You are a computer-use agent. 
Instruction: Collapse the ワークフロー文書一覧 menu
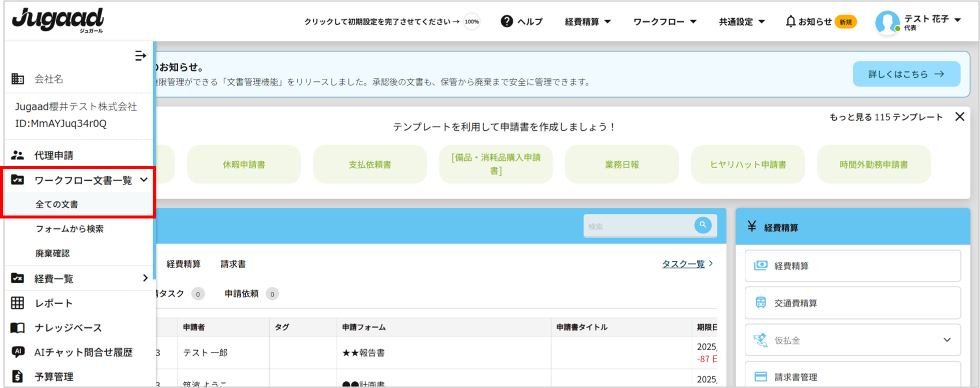(144, 180)
